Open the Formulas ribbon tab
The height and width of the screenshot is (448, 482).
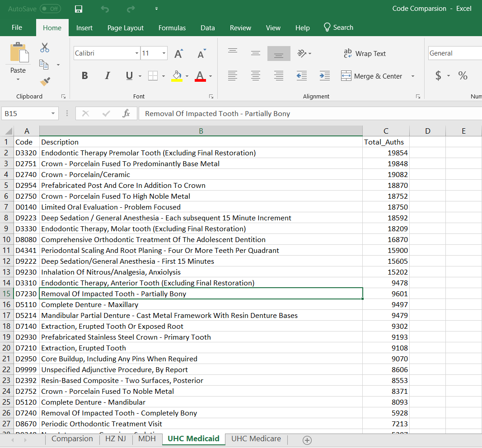pyautogui.click(x=172, y=28)
